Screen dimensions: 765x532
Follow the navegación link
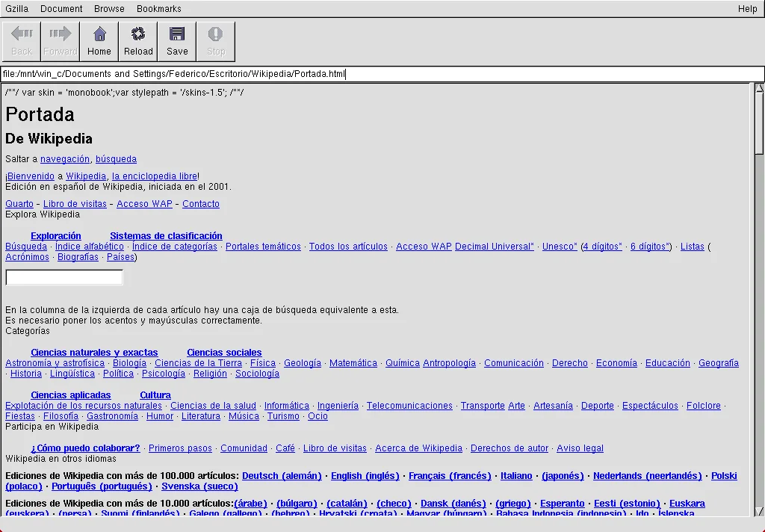tap(65, 159)
